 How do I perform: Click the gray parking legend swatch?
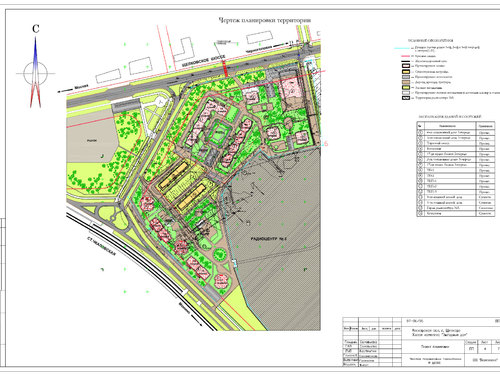coord(406,77)
